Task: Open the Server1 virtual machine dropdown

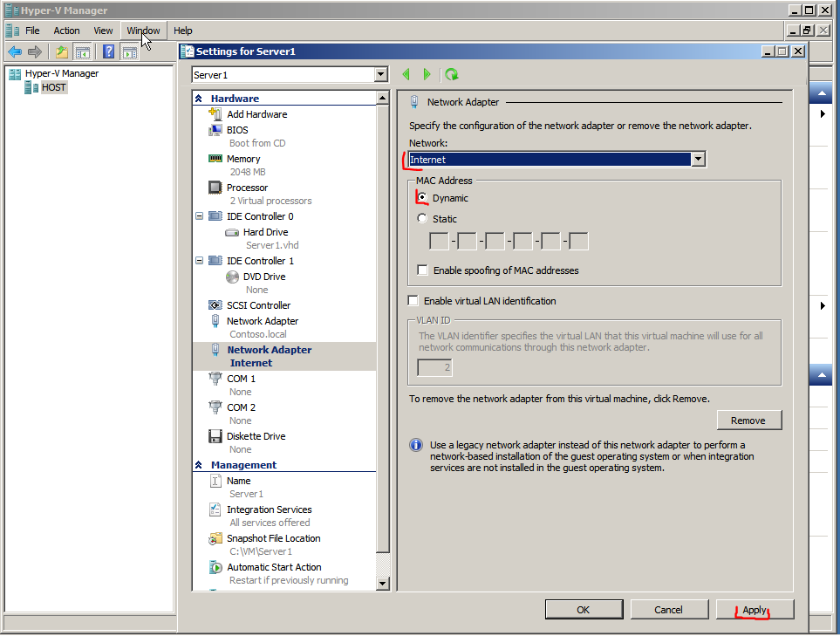Action: [x=381, y=74]
